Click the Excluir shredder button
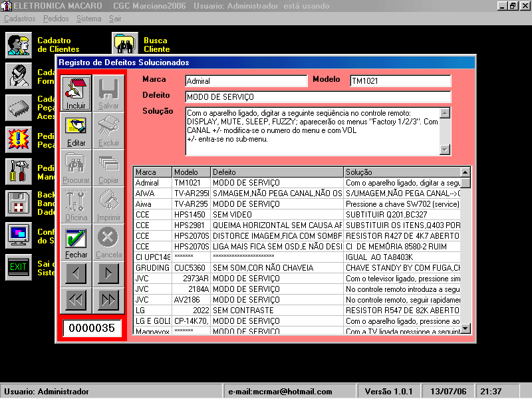This screenshot has height=399, width=532. (108, 130)
